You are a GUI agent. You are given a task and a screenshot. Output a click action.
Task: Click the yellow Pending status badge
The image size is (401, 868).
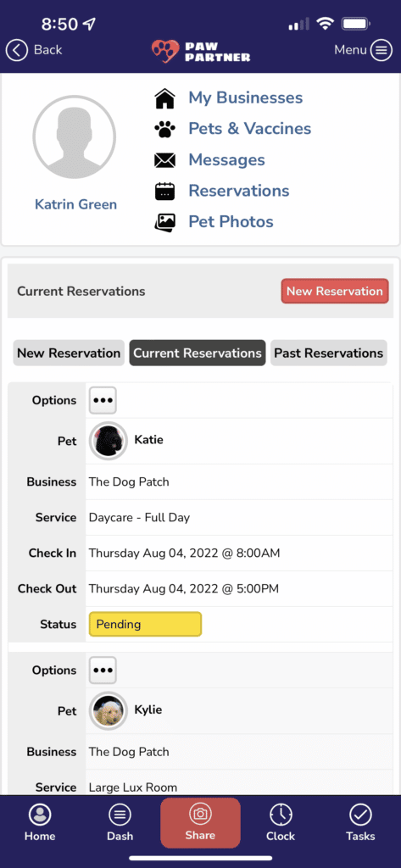pyautogui.click(x=145, y=625)
